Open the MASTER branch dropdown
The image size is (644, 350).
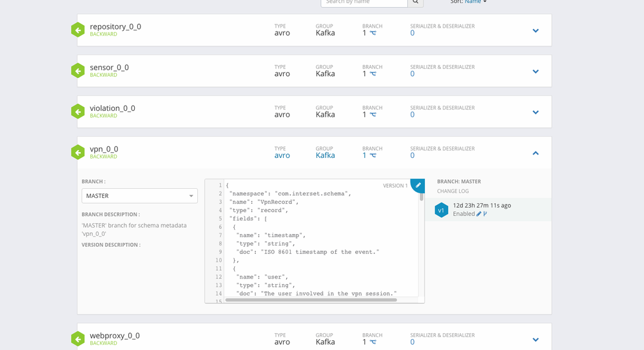[x=139, y=196]
